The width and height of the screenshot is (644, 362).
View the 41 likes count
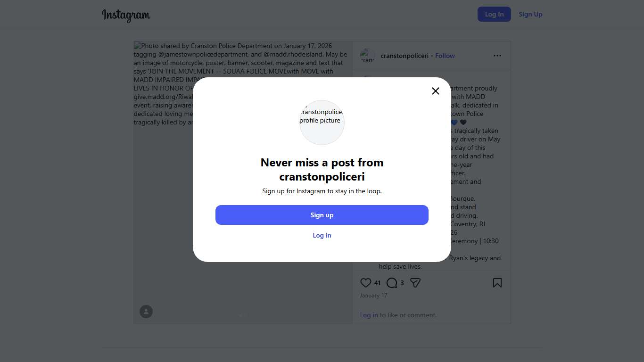coord(377,283)
